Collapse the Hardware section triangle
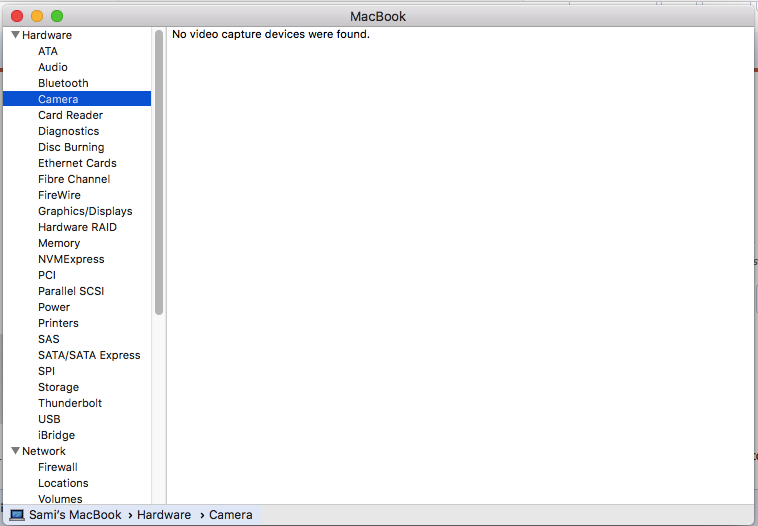 tap(15, 35)
